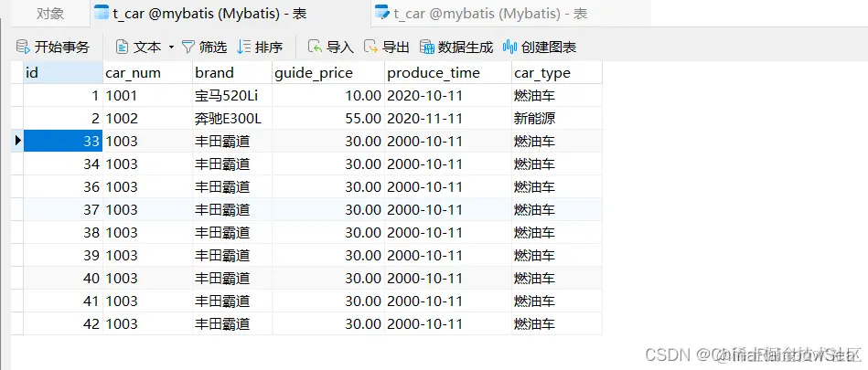Switch to the second t_car @mybatis tab
Viewport: 868px width, 370px height.
(509, 14)
